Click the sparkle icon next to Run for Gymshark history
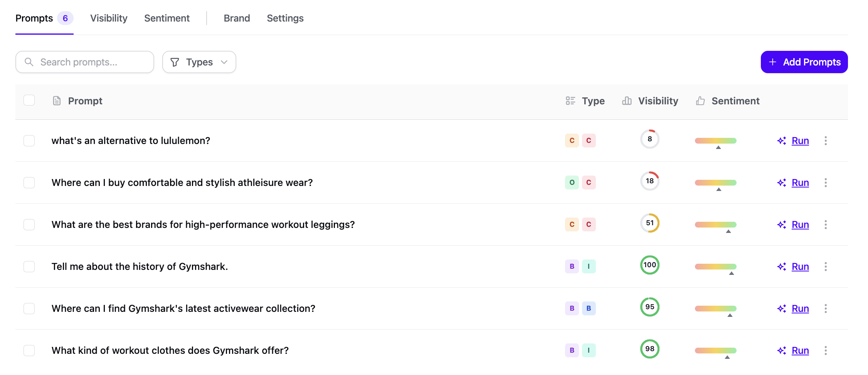This screenshot has height=375, width=868. point(782,266)
